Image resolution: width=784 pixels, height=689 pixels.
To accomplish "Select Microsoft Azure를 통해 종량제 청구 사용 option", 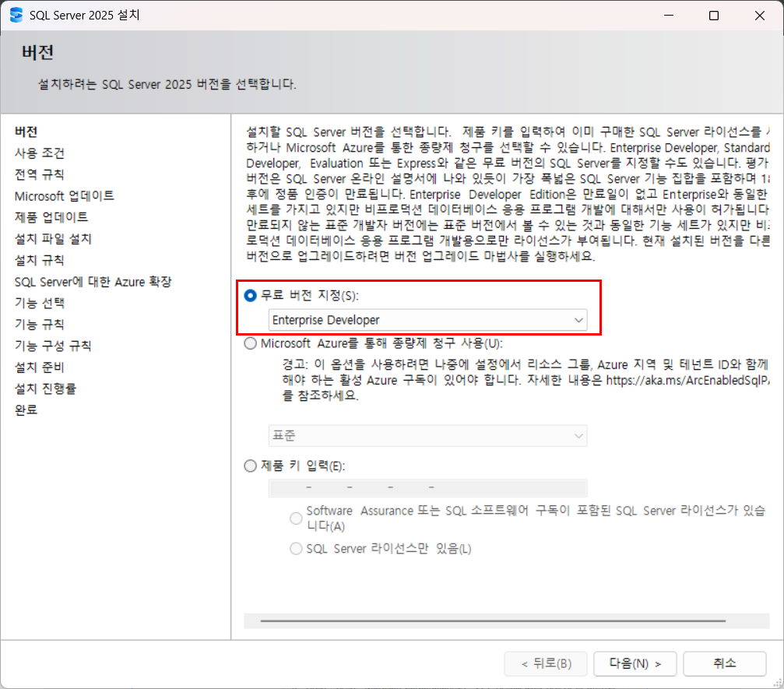I will [x=251, y=343].
